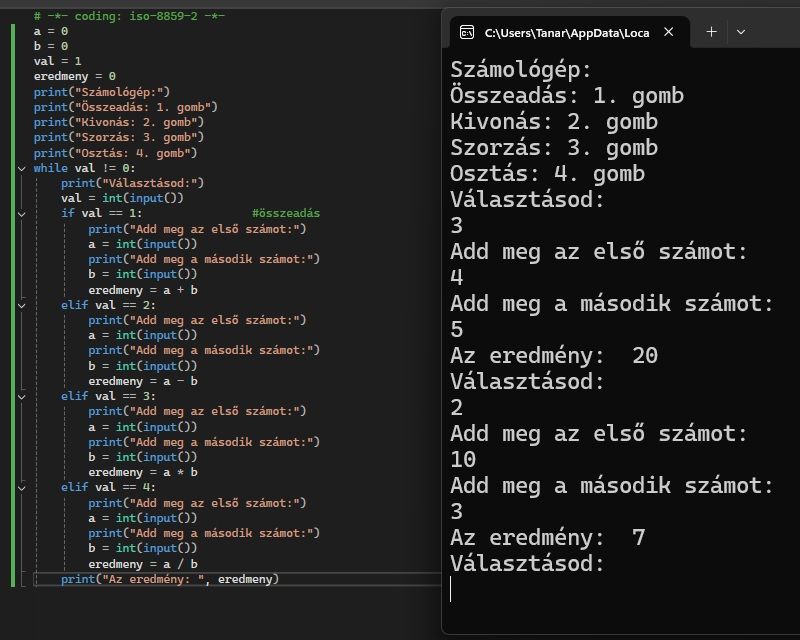The image size is (800, 640).
Task: Open the terminal profiles dropdown arrow
Action: (x=741, y=32)
